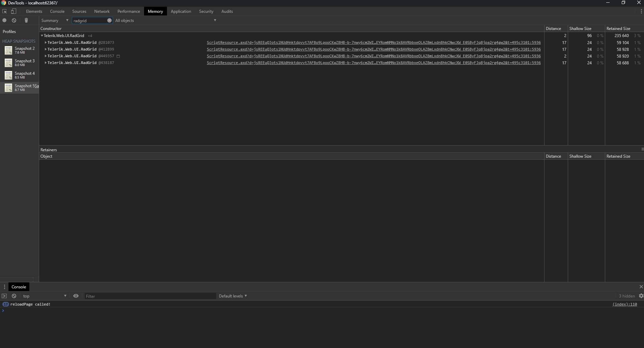
Task: Select the Snapshot 4 profile icon
Action: click(x=8, y=75)
